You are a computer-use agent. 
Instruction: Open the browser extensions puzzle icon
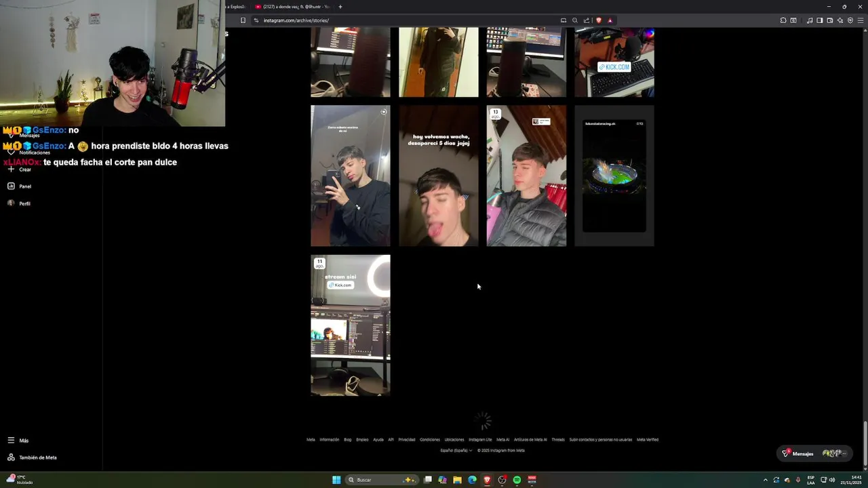[783, 20]
